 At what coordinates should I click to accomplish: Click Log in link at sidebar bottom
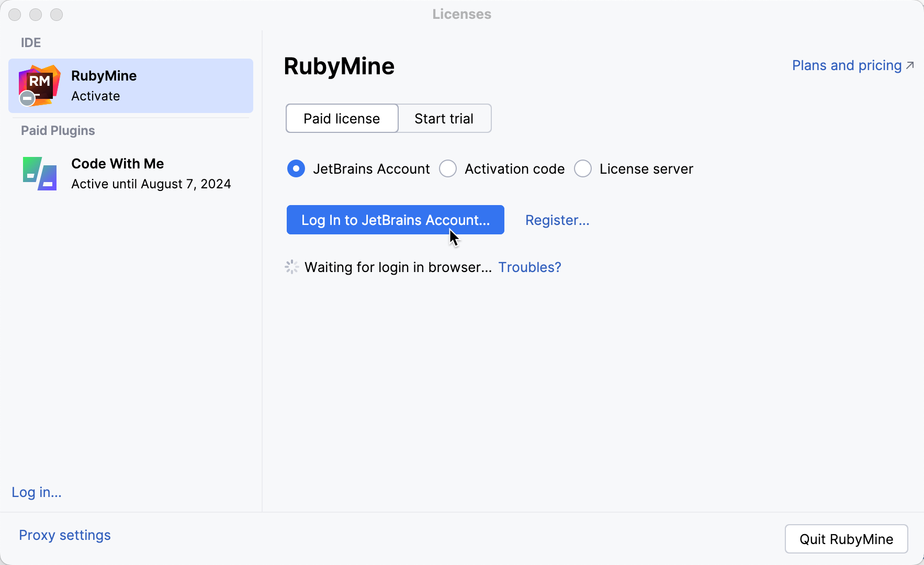point(36,492)
